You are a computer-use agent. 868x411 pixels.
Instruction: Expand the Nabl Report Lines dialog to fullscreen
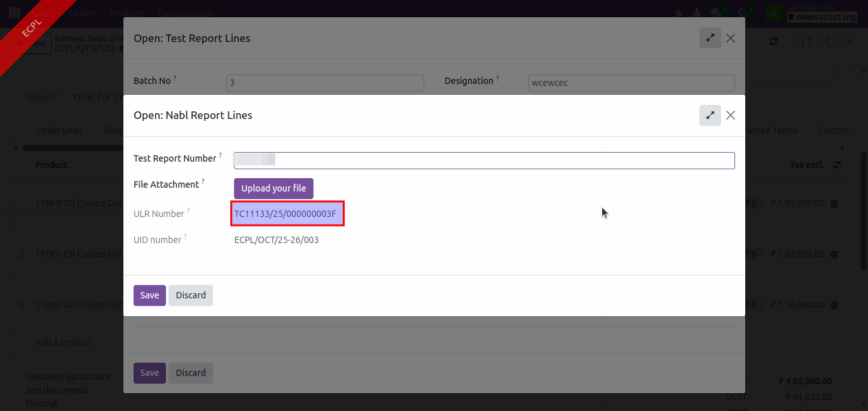tap(710, 115)
